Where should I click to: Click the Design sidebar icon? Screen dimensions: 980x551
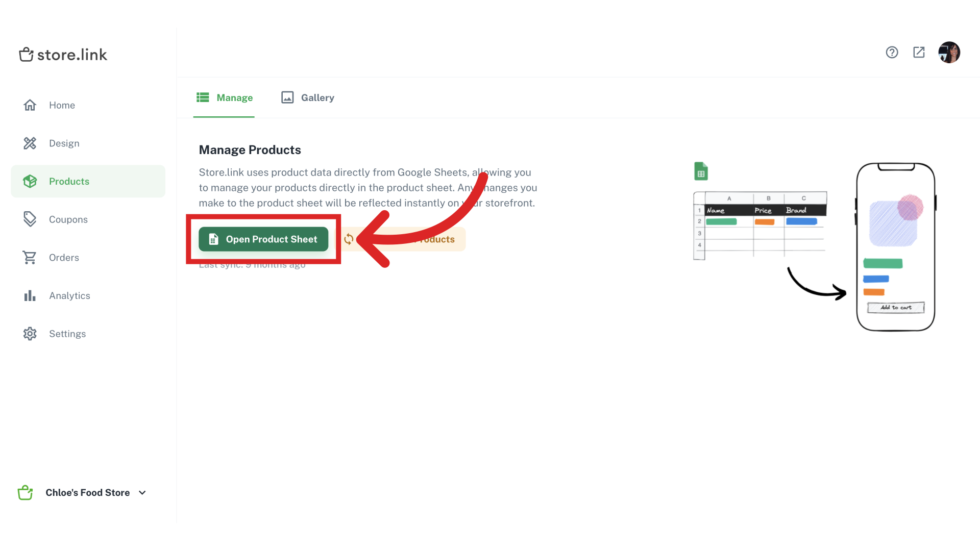coord(30,143)
